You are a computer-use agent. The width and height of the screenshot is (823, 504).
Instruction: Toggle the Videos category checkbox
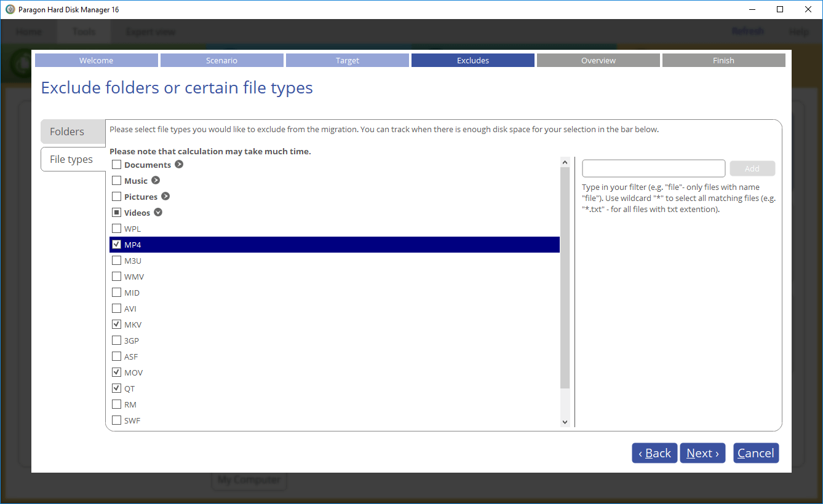116,212
